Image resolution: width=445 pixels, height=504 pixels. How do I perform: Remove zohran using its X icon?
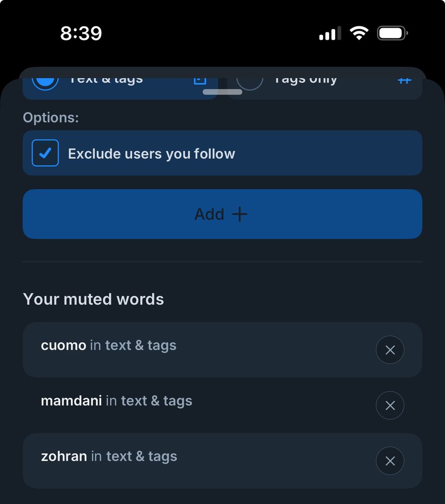point(390,461)
